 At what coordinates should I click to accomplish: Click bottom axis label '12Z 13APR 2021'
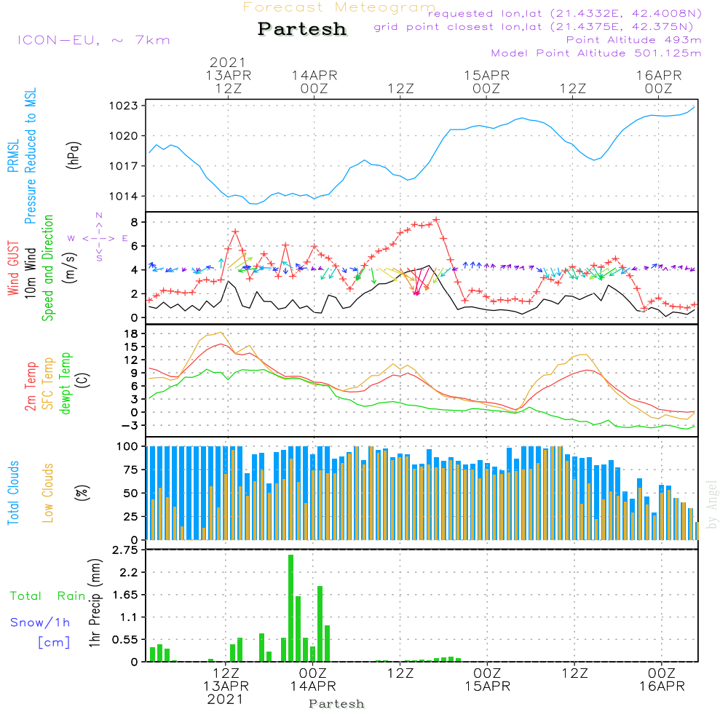[226, 687]
